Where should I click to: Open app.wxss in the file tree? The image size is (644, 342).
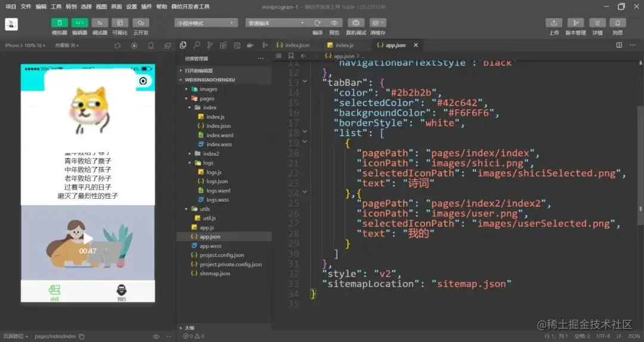(x=210, y=246)
